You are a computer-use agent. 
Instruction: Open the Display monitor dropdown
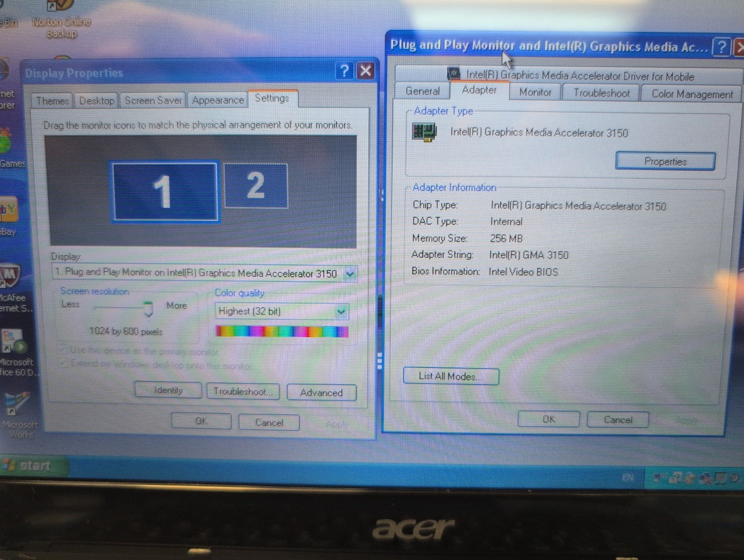click(x=350, y=274)
